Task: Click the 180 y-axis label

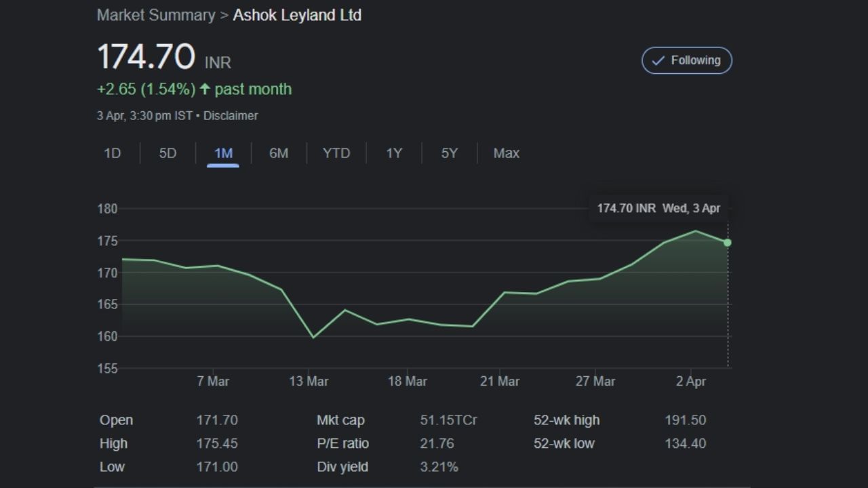Action: click(x=107, y=209)
